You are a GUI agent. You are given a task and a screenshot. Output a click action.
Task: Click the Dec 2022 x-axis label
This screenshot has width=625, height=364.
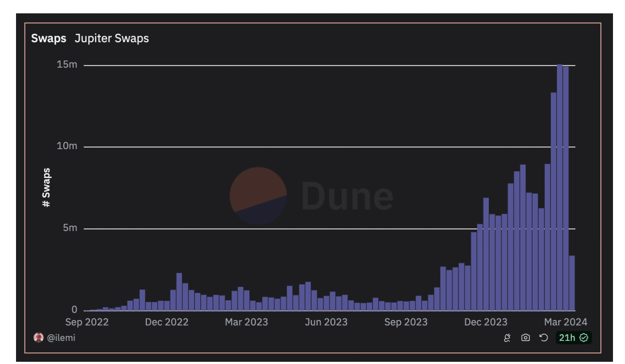pos(167,322)
